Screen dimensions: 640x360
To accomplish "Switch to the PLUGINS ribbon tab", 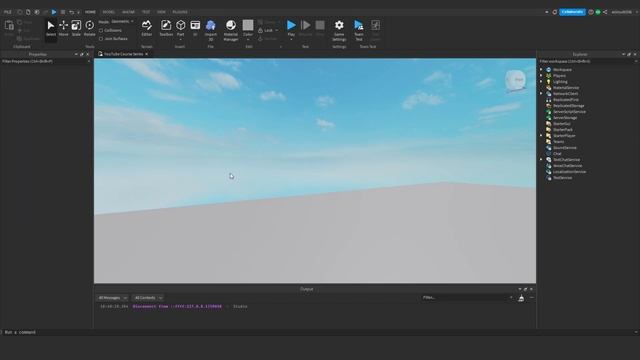I will (180, 12).
